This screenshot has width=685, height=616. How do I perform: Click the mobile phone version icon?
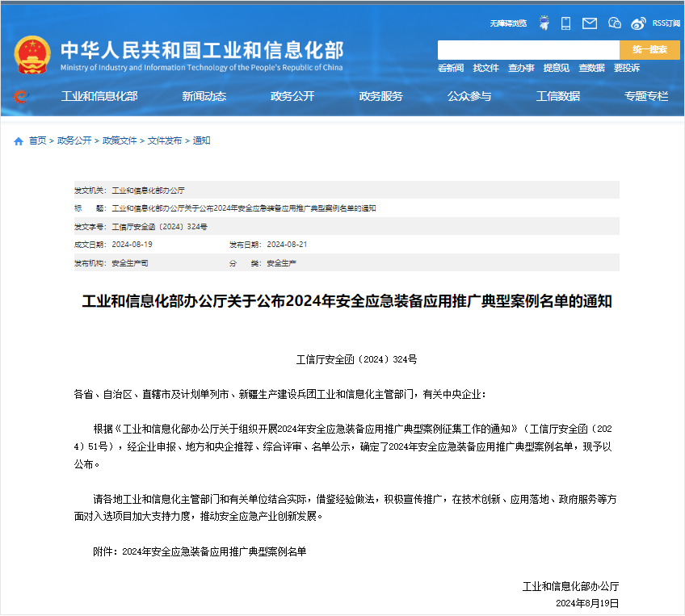565,23
